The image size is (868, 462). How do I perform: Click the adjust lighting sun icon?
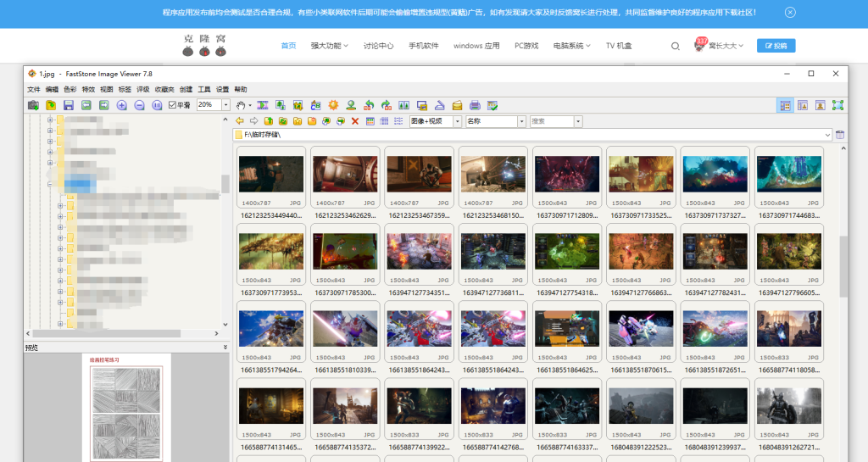point(333,105)
